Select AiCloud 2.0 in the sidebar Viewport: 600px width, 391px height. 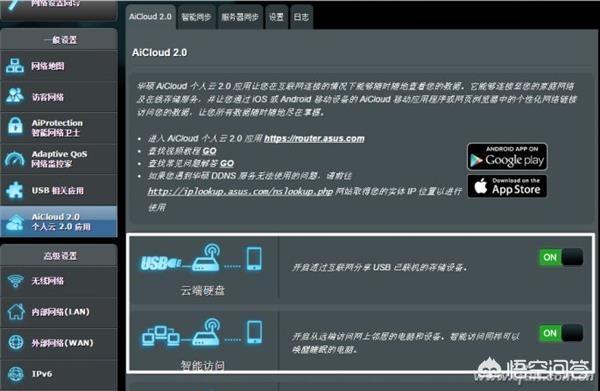(59, 221)
